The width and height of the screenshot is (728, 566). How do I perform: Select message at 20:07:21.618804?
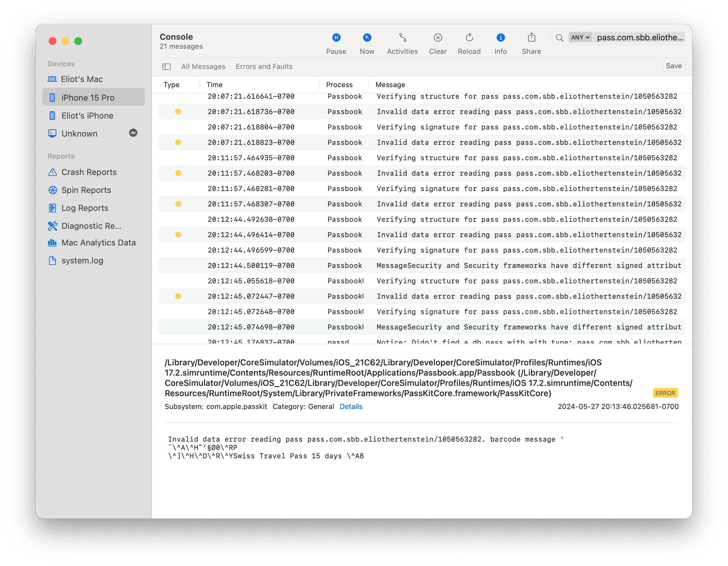coord(422,127)
